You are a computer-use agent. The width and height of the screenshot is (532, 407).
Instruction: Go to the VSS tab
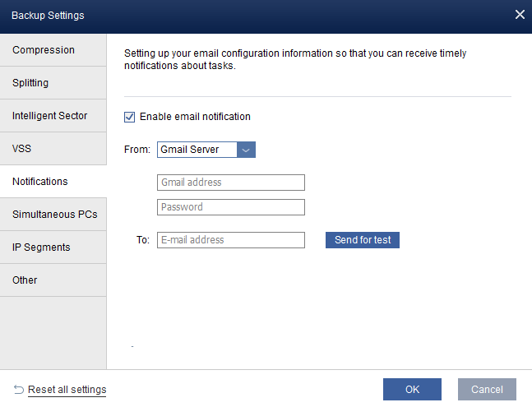click(53, 149)
